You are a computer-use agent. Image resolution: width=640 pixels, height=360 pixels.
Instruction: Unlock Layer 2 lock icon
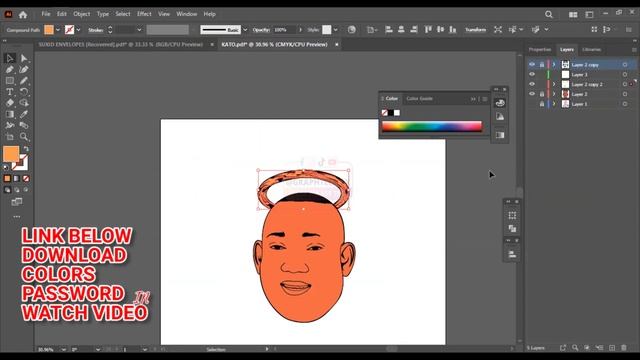(x=542, y=94)
